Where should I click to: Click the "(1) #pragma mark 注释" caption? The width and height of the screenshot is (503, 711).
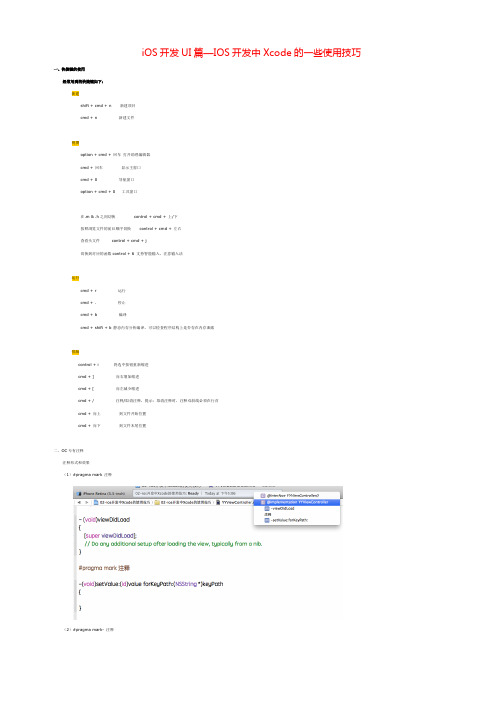(88, 475)
